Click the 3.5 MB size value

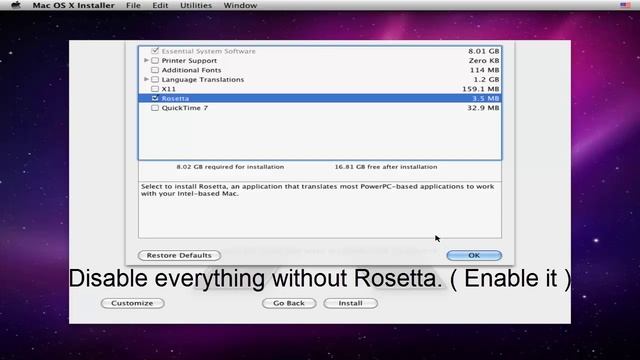tap(486, 98)
